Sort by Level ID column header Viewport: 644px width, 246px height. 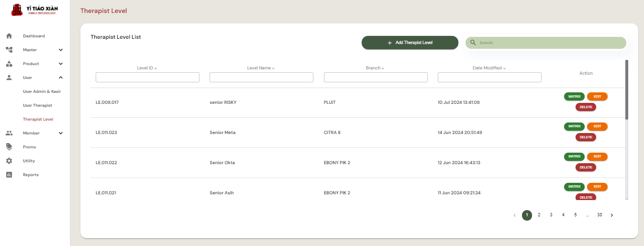click(x=147, y=68)
